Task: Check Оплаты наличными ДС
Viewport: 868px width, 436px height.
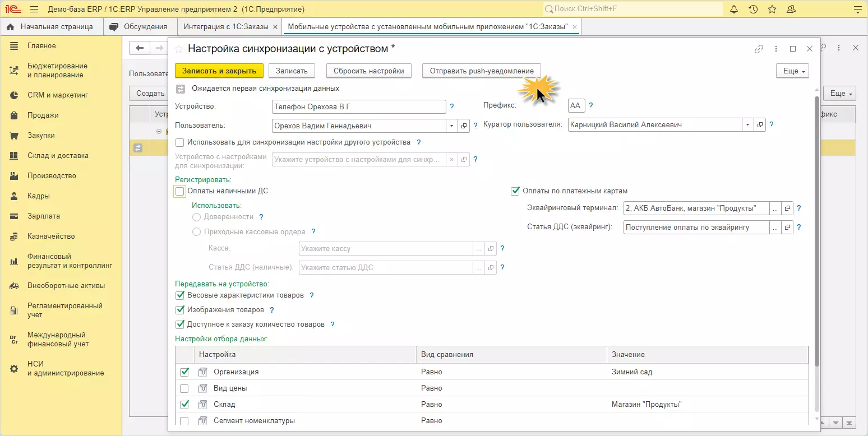Action: 180,191
